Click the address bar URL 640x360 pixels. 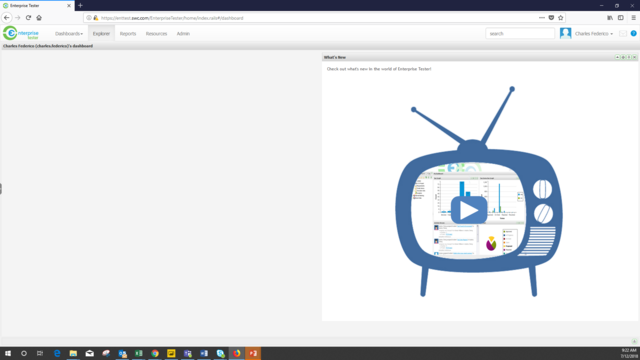pyautogui.click(x=172, y=18)
